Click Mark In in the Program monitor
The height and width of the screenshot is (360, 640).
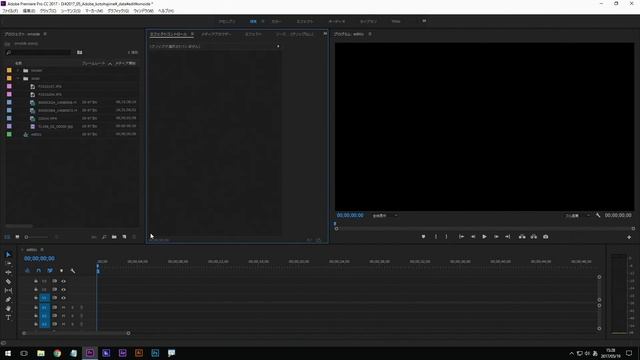click(436, 237)
